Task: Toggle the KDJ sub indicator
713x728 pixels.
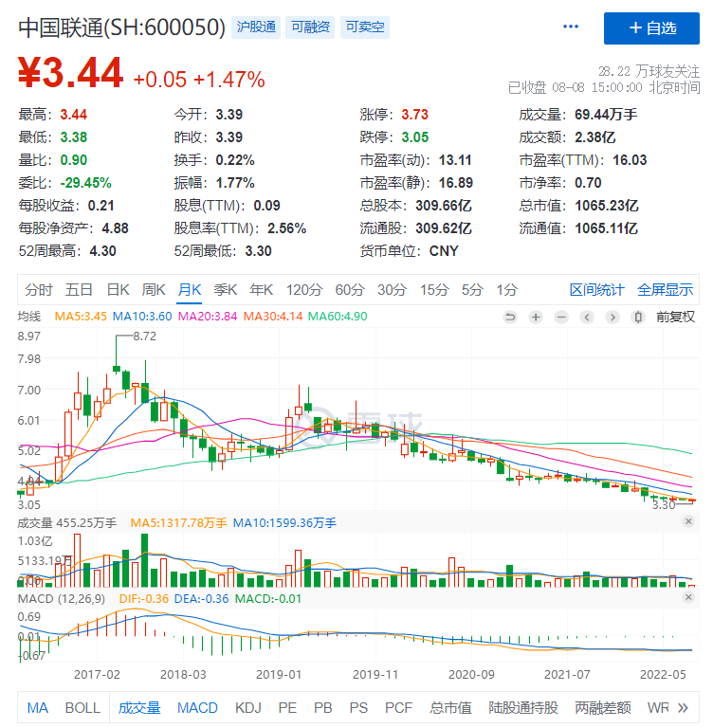Action: coord(248,707)
